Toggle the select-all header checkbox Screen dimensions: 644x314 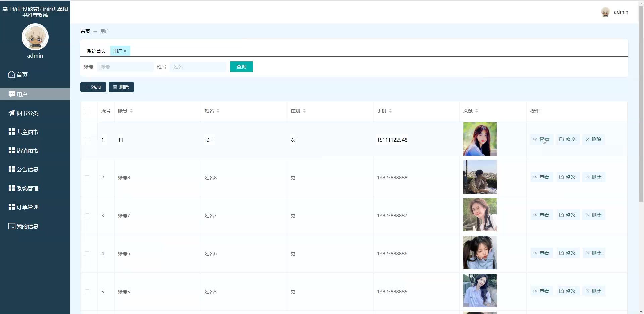(87, 111)
